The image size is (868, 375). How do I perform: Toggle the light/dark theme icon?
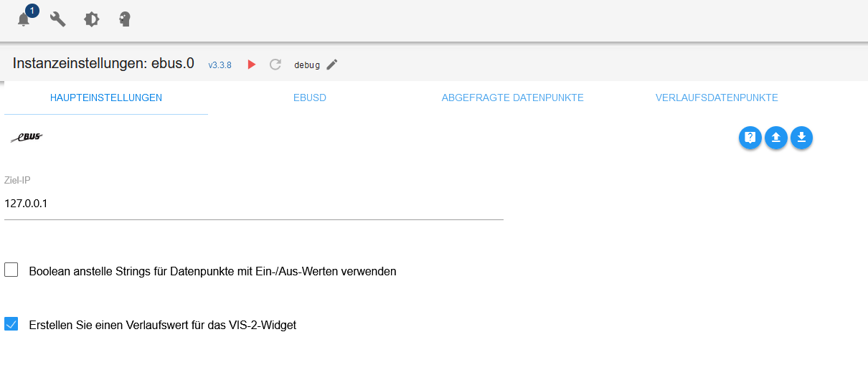point(92,19)
